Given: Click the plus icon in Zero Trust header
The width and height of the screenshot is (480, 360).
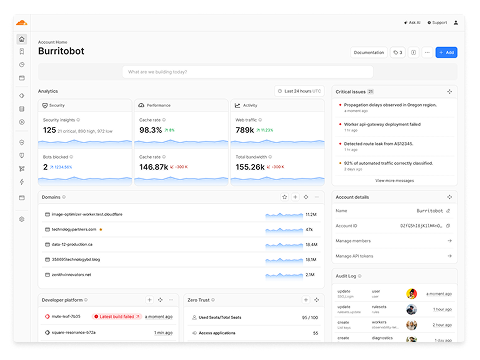Looking at the screenshot, I should tap(306, 300).
